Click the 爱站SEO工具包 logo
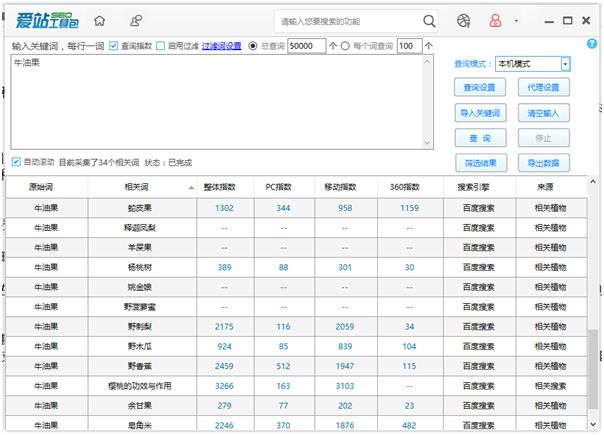The width and height of the screenshot is (604, 435). tap(47, 20)
